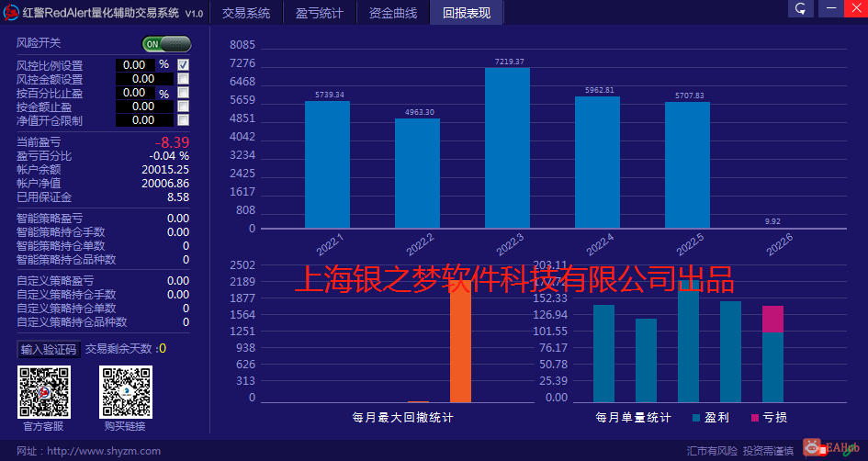Click the 风控比例设置 value field

point(136,65)
